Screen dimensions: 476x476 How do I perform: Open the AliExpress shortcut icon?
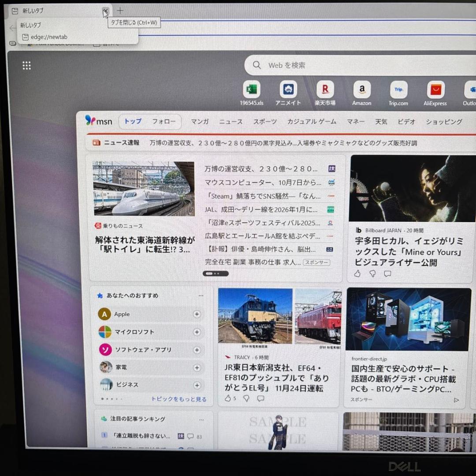coord(435,90)
